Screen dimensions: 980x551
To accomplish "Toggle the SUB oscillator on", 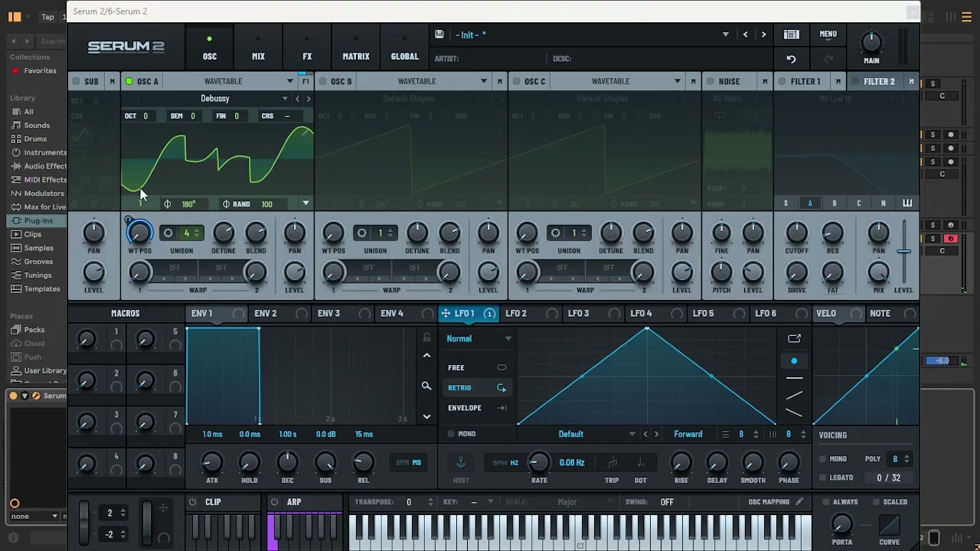I will click(76, 81).
